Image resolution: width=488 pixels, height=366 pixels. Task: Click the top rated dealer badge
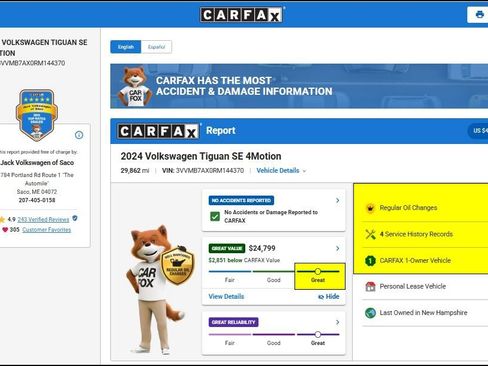click(36, 114)
